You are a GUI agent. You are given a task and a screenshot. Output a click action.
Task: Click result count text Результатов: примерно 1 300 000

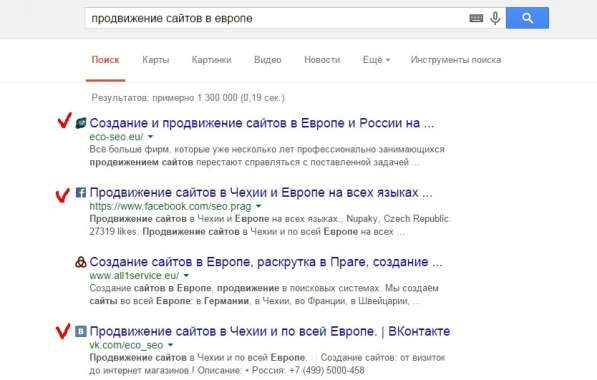(x=188, y=98)
